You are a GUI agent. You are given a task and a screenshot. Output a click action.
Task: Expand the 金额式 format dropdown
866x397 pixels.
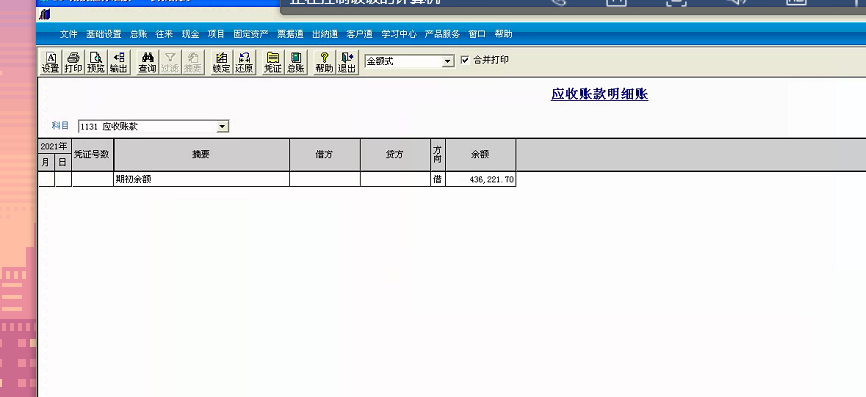[x=448, y=61]
